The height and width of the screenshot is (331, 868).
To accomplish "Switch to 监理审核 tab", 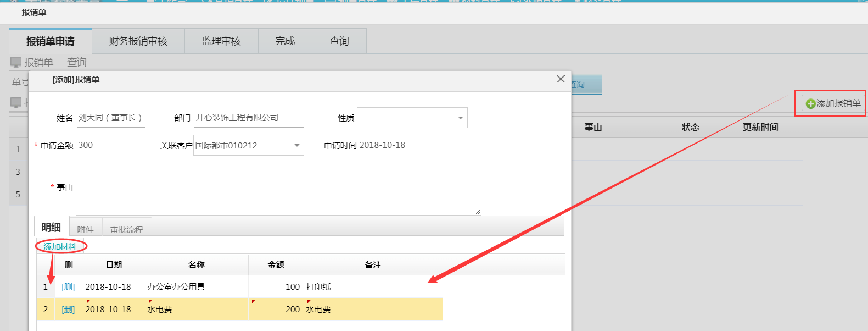I will [221, 41].
